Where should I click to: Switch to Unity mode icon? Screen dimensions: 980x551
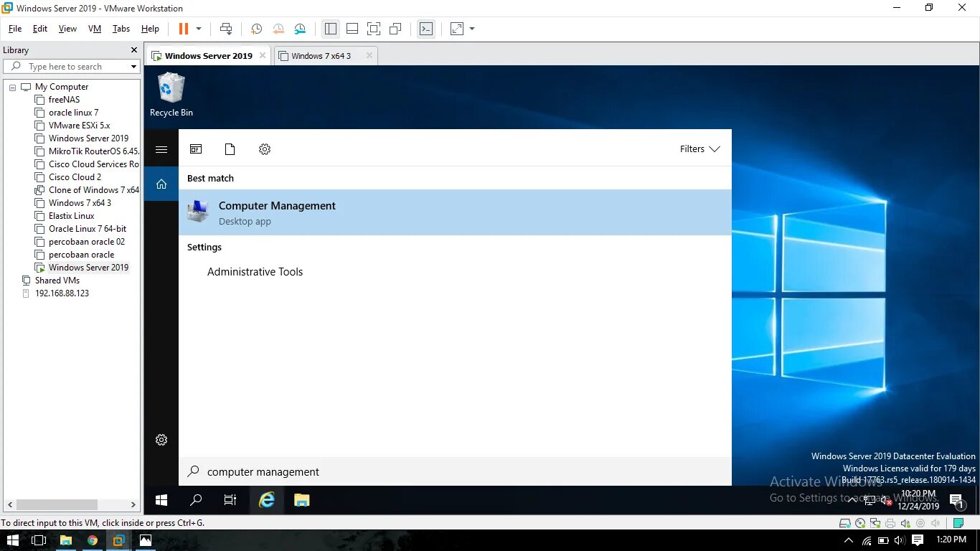tap(395, 29)
